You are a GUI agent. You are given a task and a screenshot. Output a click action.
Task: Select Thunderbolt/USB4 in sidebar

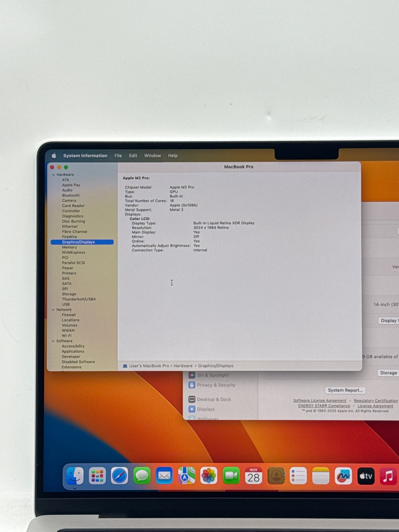79,299
